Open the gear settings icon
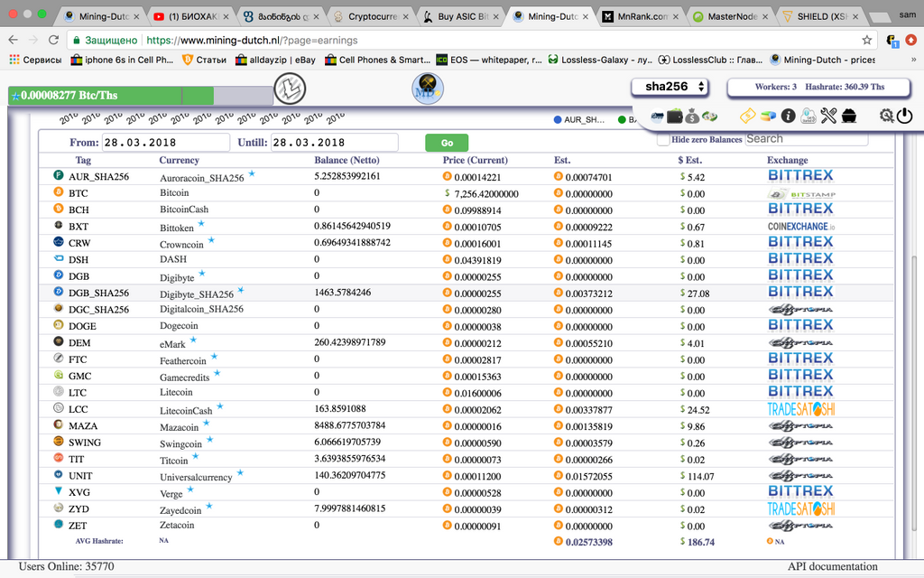Screen dimensions: 924x578 886,117
